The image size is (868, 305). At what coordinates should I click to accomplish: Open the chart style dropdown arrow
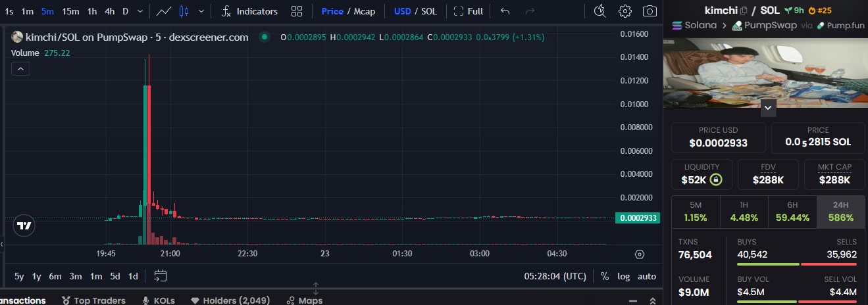pos(201,11)
